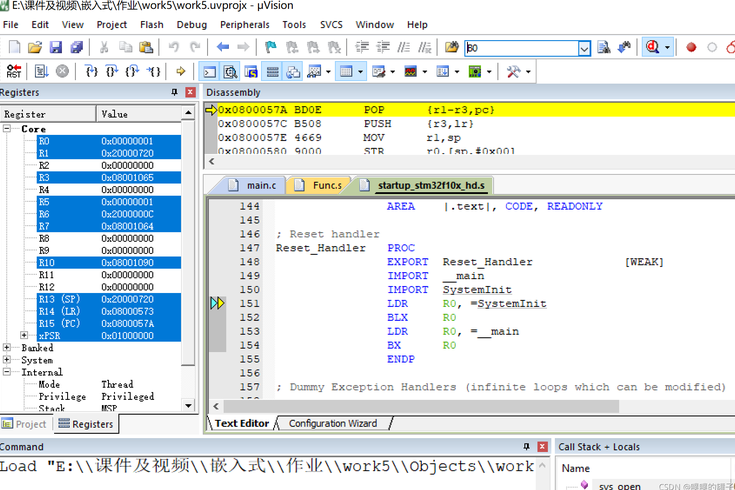
Task: Open the System Viewer windows icon
Action: pos(475,72)
